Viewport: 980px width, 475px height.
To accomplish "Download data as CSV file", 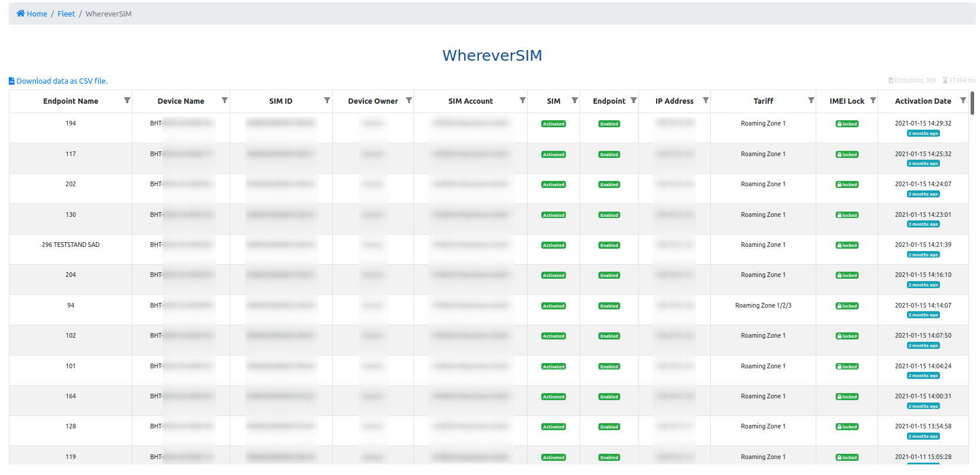I will (x=61, y=81).
